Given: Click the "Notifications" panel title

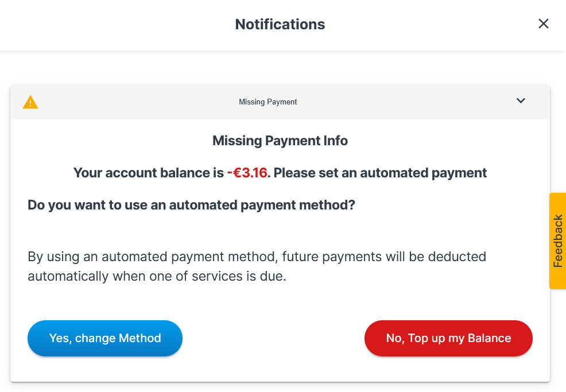Looking at the screenshot, I should [280, 24].
